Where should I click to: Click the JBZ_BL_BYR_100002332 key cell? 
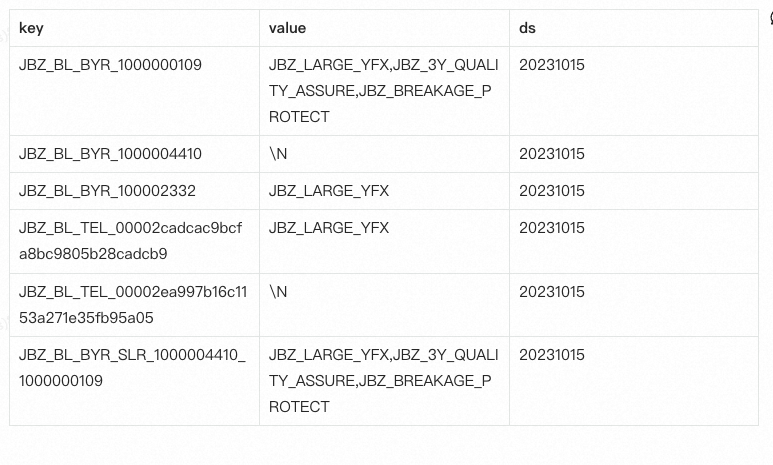tap(107, 191)
